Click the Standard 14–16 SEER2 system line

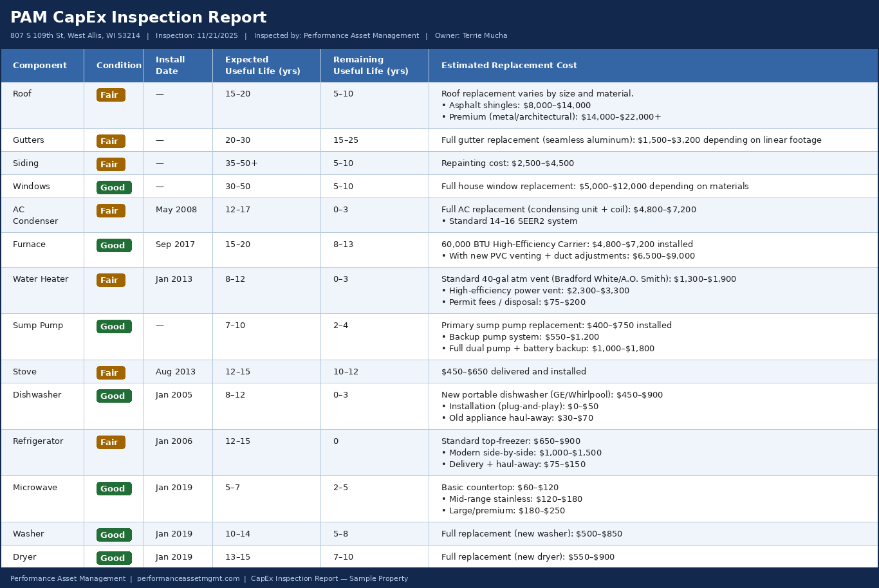pos(510,221)
